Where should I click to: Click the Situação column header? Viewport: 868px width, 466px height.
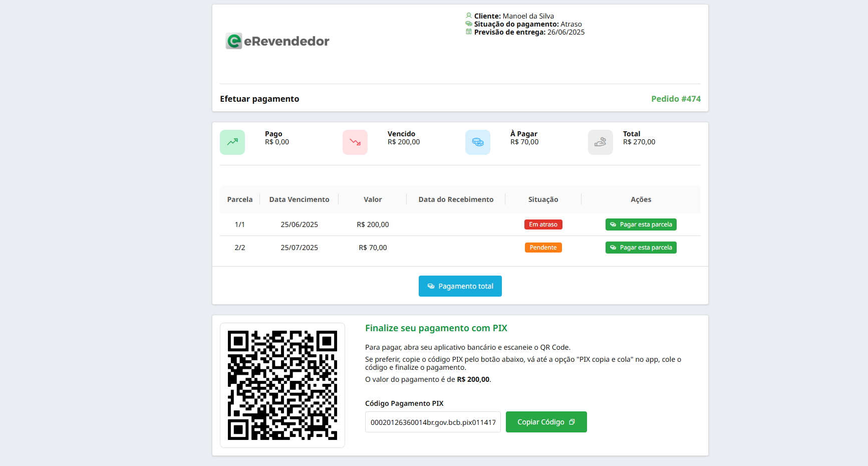tap(543, 199)
